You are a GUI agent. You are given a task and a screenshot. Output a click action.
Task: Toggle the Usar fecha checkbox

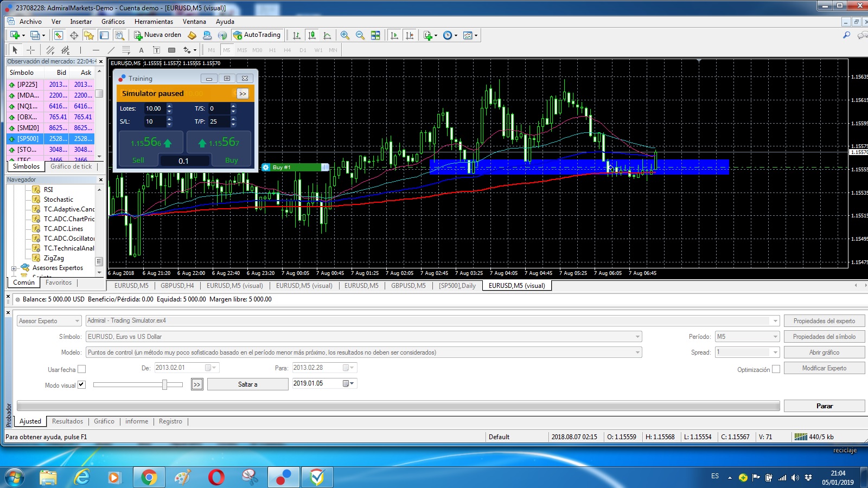81,369
